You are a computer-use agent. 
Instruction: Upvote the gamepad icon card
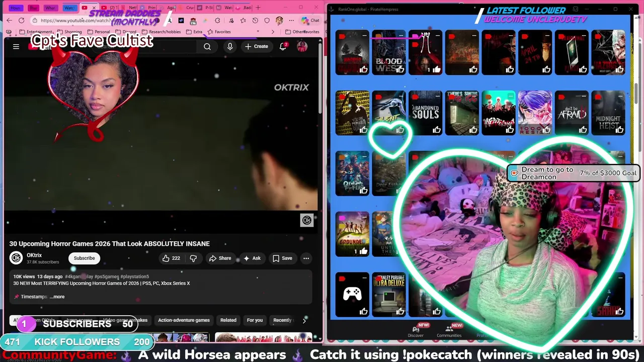click(363, 312)
